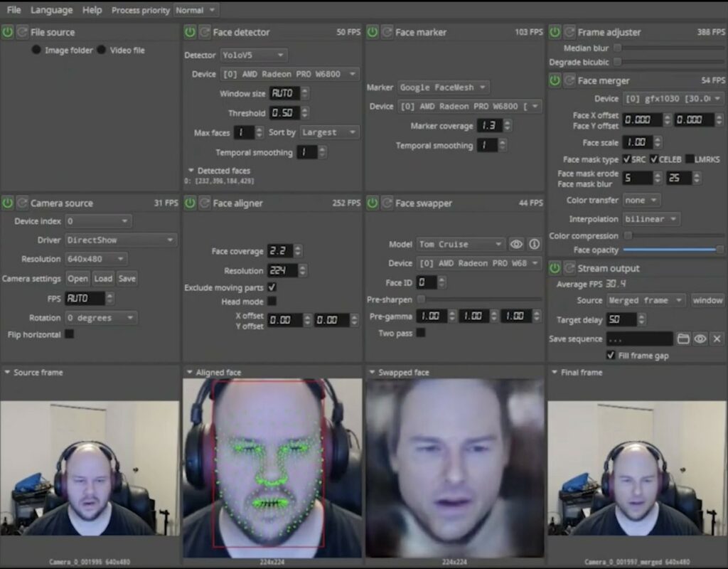This screenshot has width=728, height=569.
Task: Adjust the Face opacity slider
Action: [673, 250]
